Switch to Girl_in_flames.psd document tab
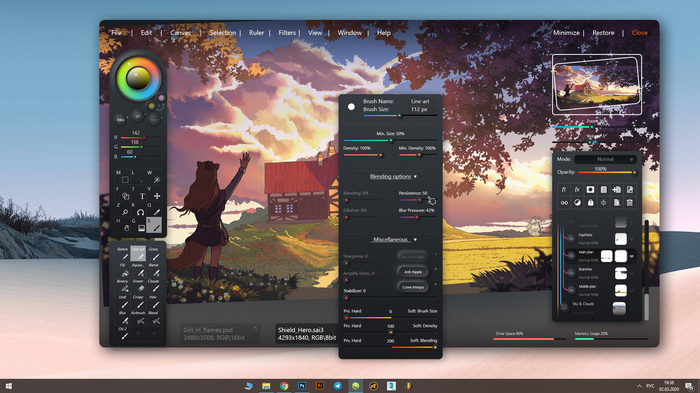The image size is (700, 393). 220,334
